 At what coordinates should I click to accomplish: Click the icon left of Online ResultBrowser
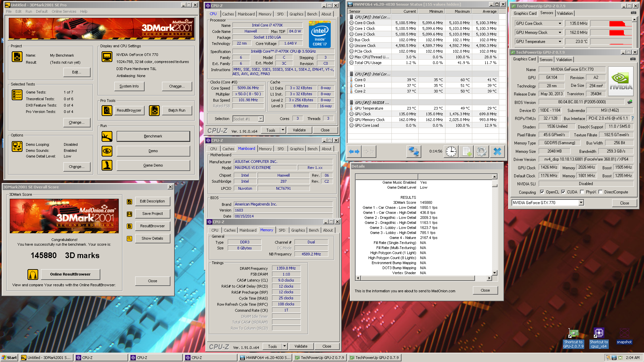(33, 275)
